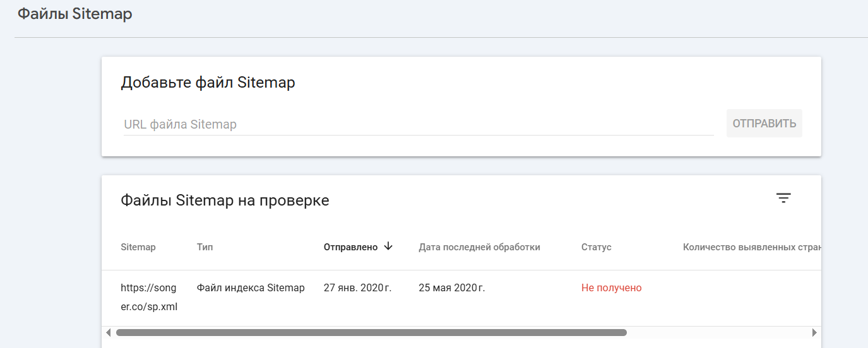This screenshot has width=868, height=348.
Task: Sort by the Отправлено column header
Action: coord(350,247)
